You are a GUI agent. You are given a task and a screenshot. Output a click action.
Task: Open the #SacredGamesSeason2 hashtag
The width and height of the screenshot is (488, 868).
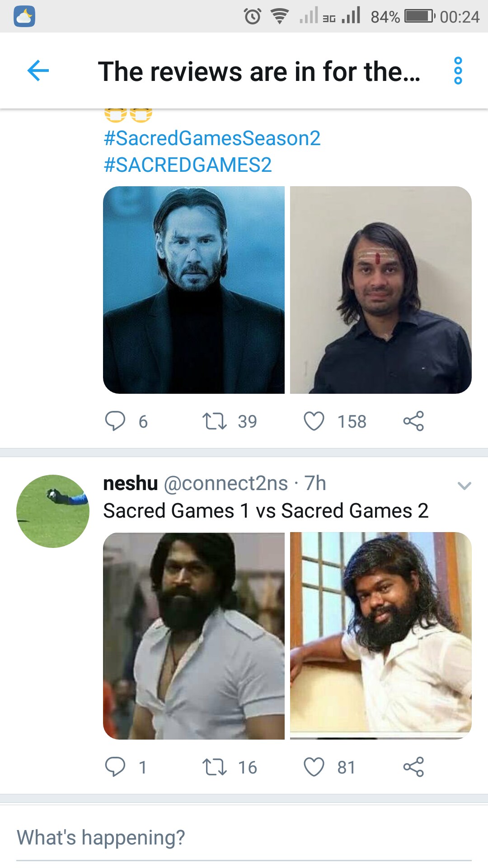[212, 138]
